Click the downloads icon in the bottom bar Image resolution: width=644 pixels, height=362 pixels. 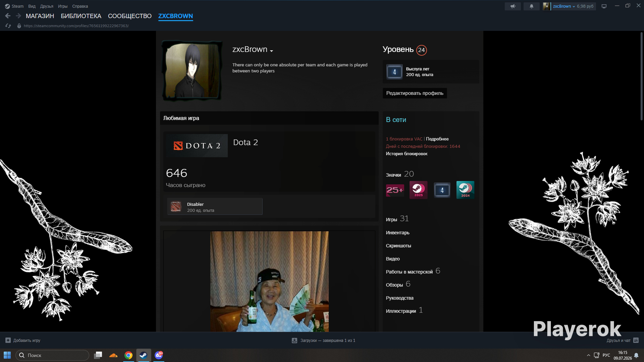(x=294, y=340)
